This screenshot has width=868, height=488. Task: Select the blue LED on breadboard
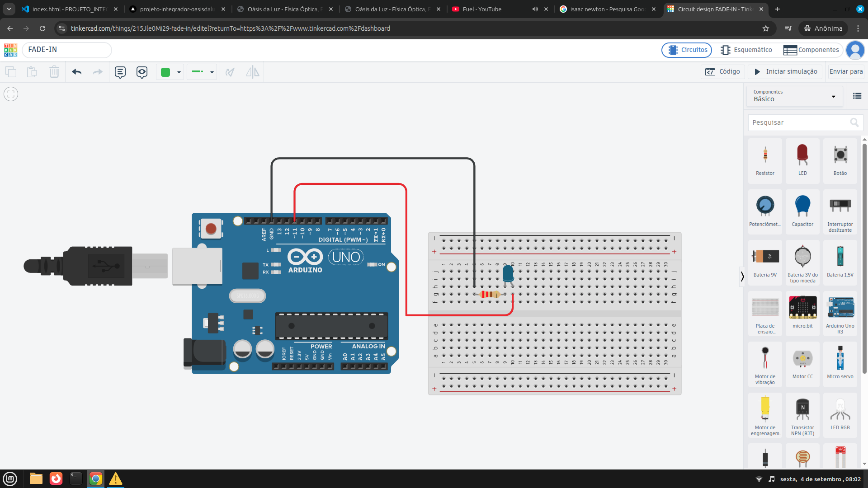coord(508,274)
